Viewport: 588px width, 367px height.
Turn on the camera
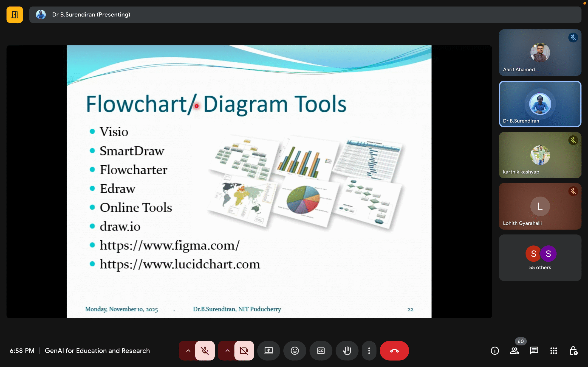[244, 350]
